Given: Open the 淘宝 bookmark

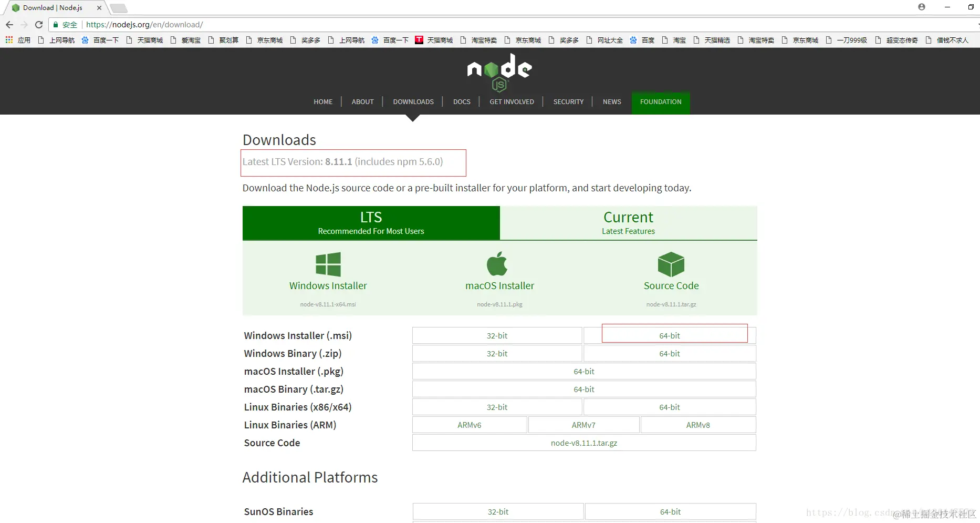Looking at the screenshot, I should (674, 40).
